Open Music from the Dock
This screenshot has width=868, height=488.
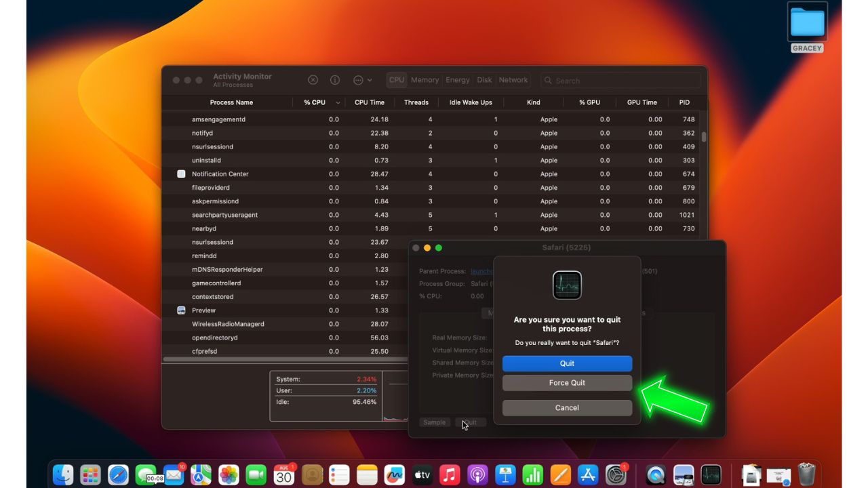pyautogui.click(x=450, y=474)
